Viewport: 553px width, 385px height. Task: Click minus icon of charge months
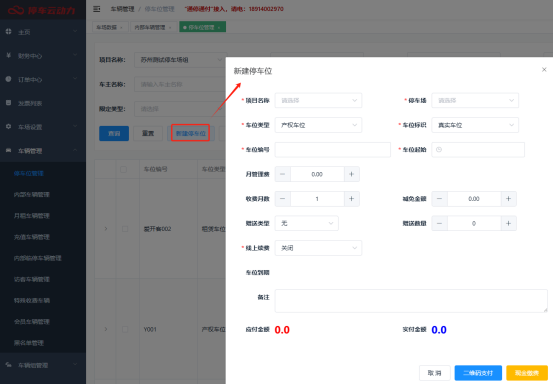coord(282,199)
